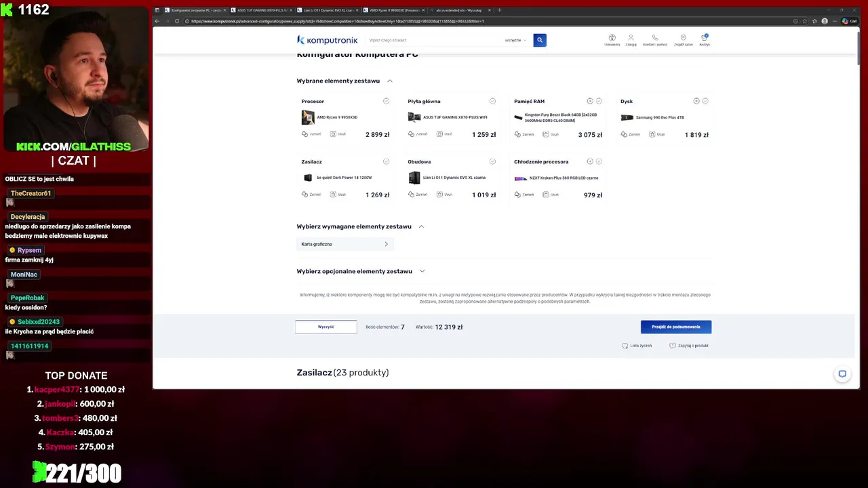Click Zamień under Chłodzenie procesora card
Screen dimensions: 868x488
525,195
